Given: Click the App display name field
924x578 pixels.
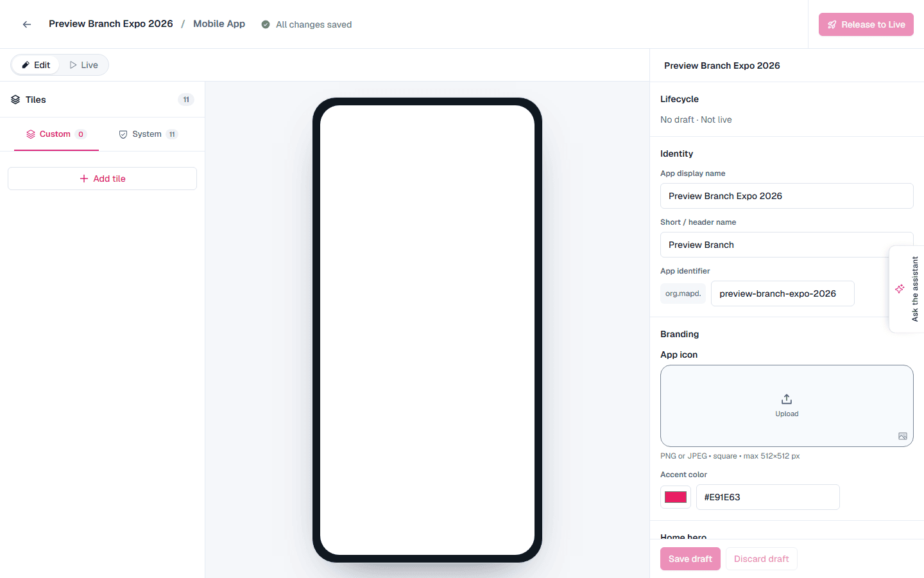Looking at the screenshot, I should tap(787, 196).
